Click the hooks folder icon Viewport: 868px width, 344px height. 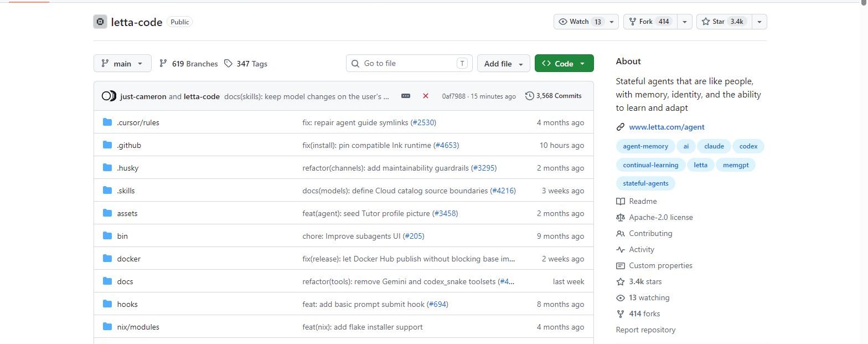[x=107, y=304]
